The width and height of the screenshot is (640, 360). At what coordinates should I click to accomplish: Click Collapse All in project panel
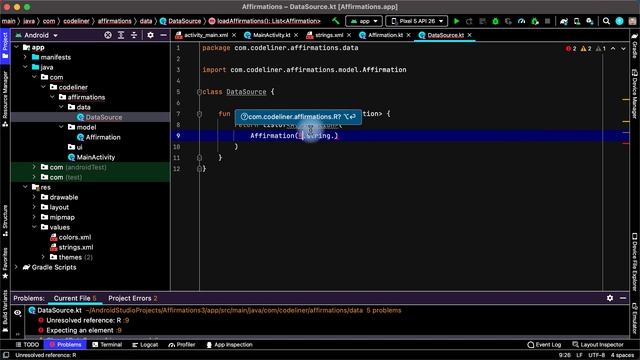coord(134,35)
